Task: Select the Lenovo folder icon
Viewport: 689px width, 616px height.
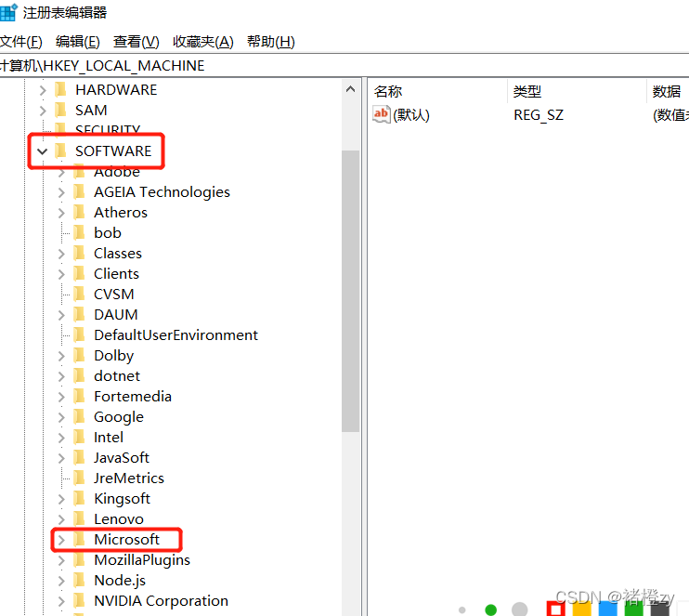Action: pyautogui.click(x=79, y=518)
